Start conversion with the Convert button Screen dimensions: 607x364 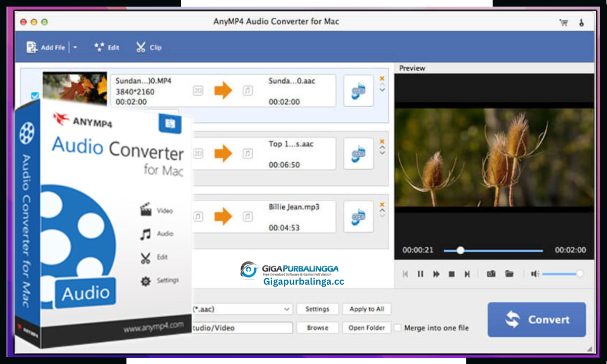tap(537, 320)
